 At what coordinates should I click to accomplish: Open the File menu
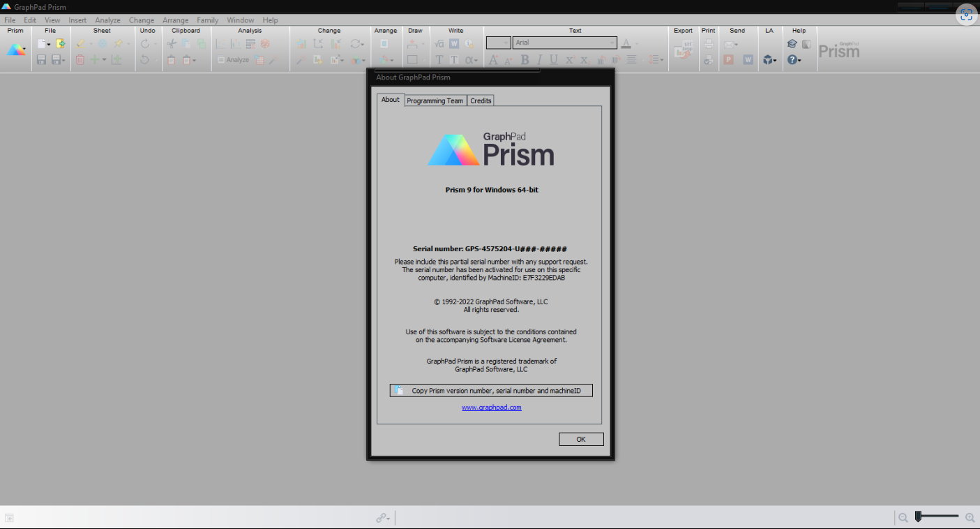pos(10,20)
